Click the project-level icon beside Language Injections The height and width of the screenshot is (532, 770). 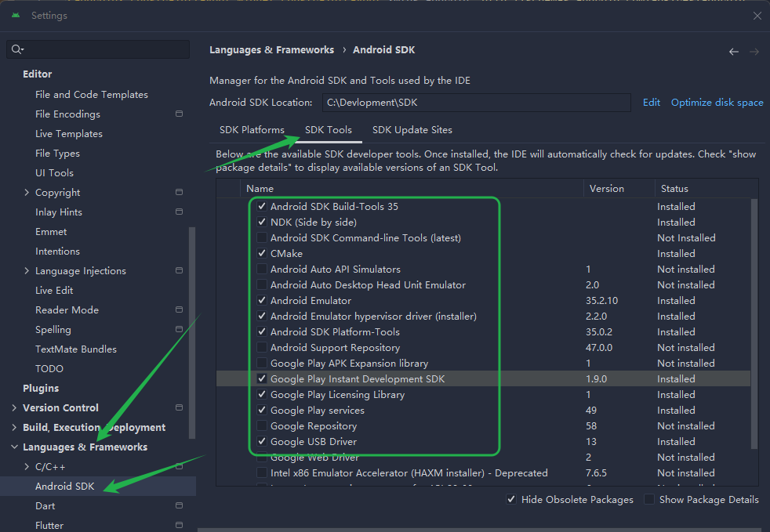[x=180, y=271]
